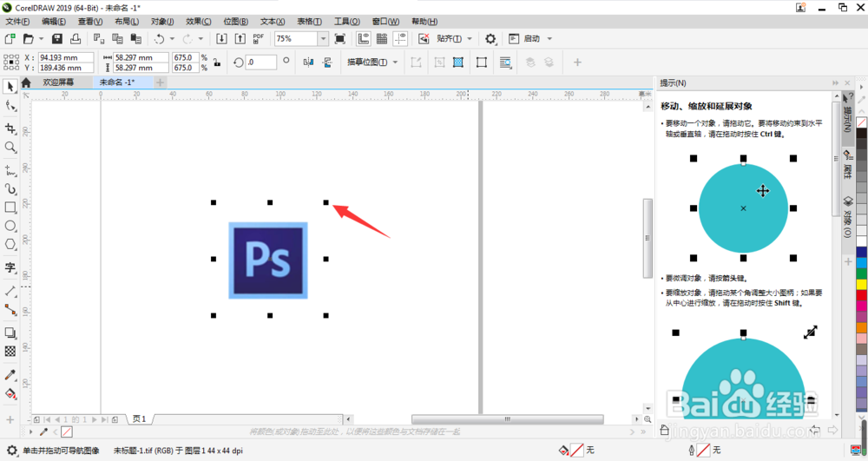The width and height of the screenshot is (868, 461).
Task: Pick the green swatch in color palette
Action: pos(862,273)
